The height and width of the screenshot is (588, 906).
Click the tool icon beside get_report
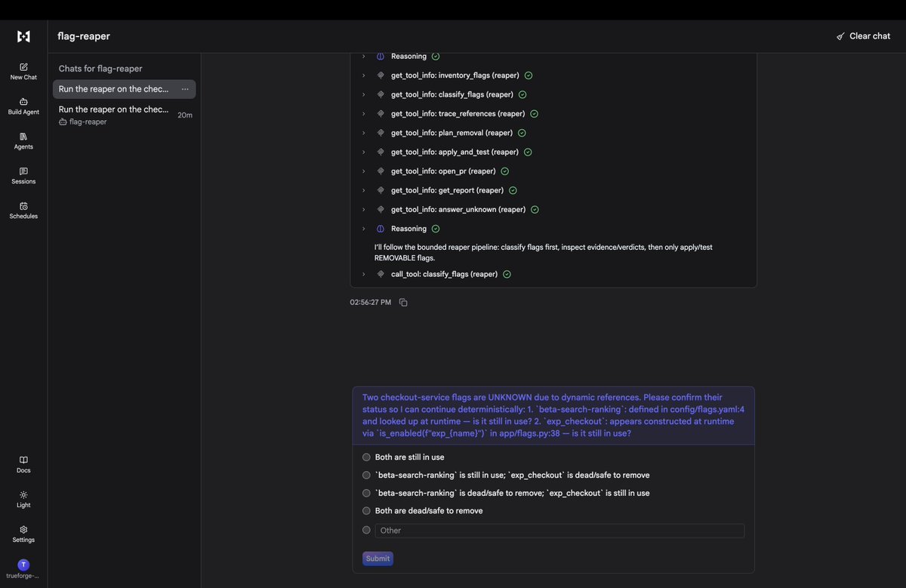[x=381, y=190]
